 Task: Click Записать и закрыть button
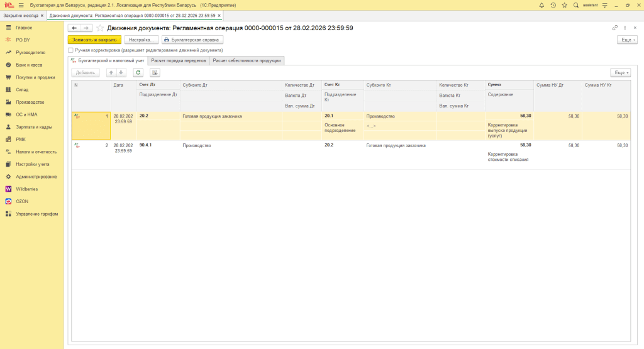94,40
